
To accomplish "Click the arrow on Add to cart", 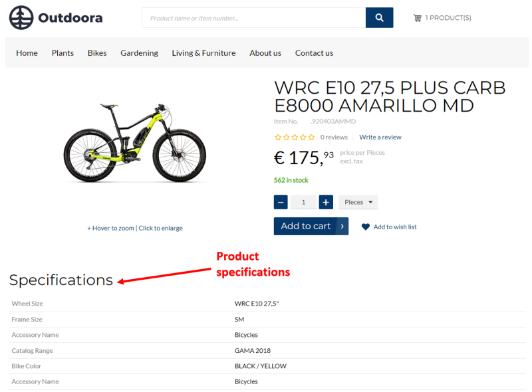I will pyautogui.click(x=342, y=226).
